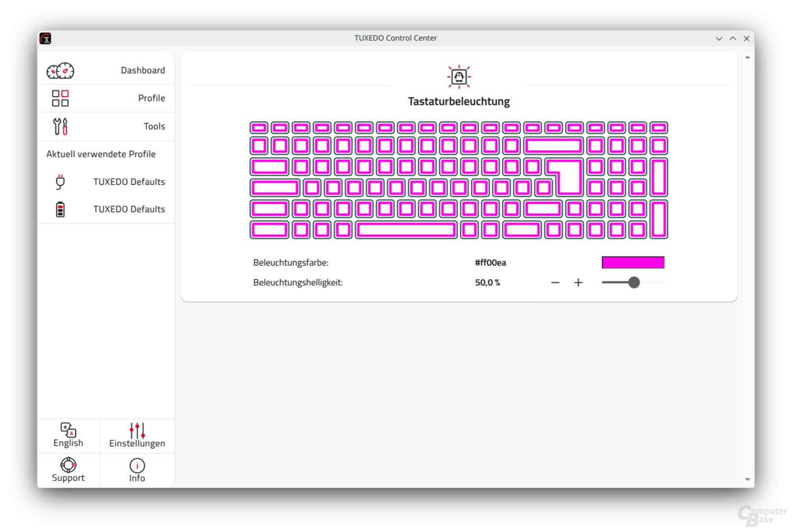Maximize the TUXEDO Control Center window
The height and width of the screenshot is (532, 792).
(x=733, y=38)
